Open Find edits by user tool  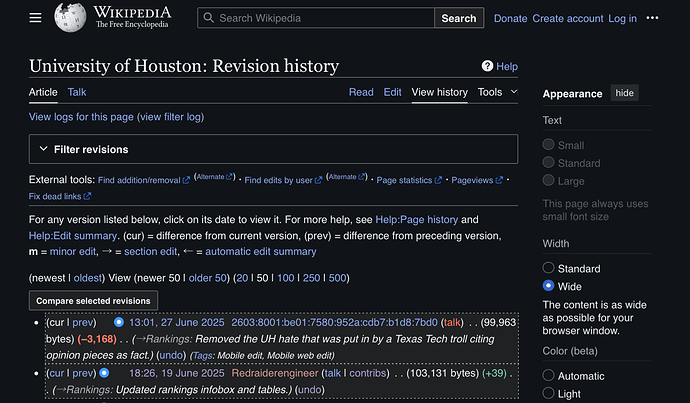pos(283,180)
